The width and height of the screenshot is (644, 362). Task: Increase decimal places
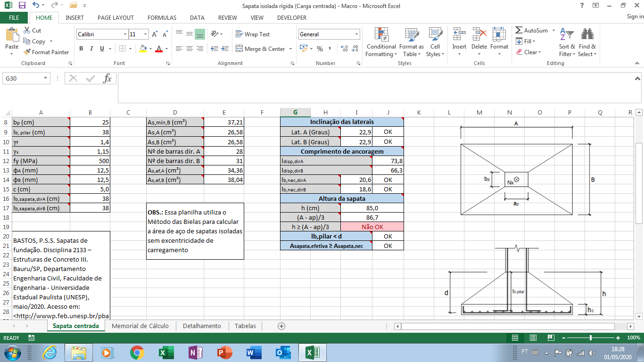click(x=344, y=49)
